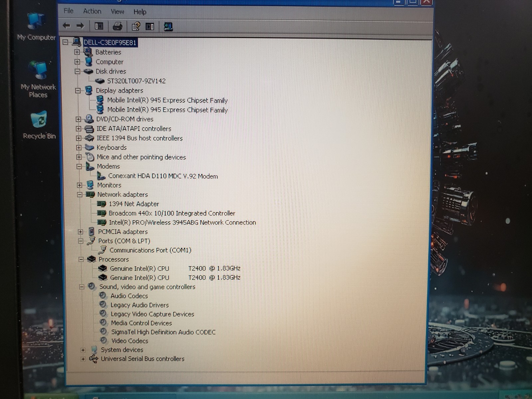Select Broadcom 440x 10/100 Integrated Controller
This screenshot has width=532, height=399.
pyautogui.click(x=172, y=213)
